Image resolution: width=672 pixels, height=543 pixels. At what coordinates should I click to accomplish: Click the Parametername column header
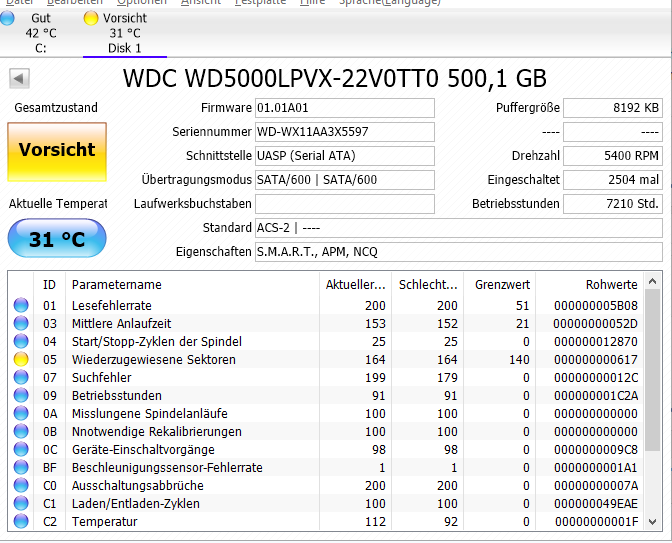pos(192,285)
